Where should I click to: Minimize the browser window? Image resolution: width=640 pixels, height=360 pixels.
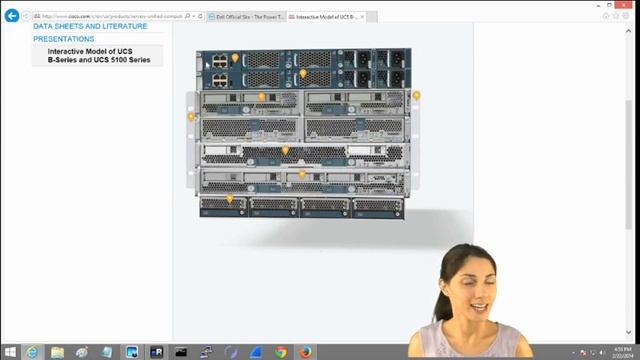click(x=598, y=5)
